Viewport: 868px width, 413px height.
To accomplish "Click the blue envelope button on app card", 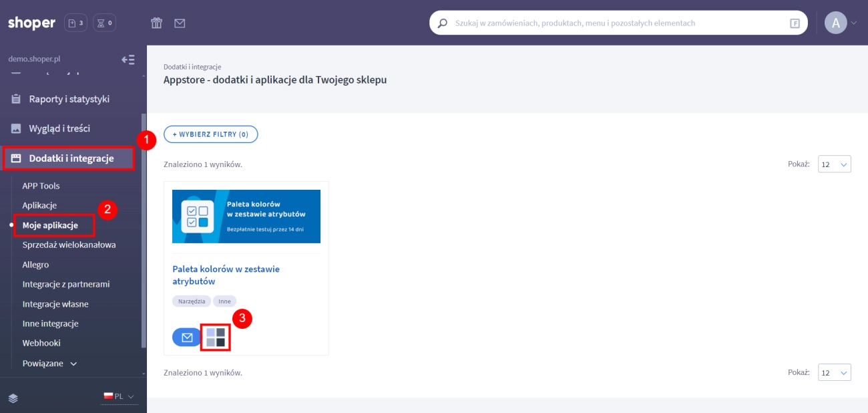I will (187, 337).
